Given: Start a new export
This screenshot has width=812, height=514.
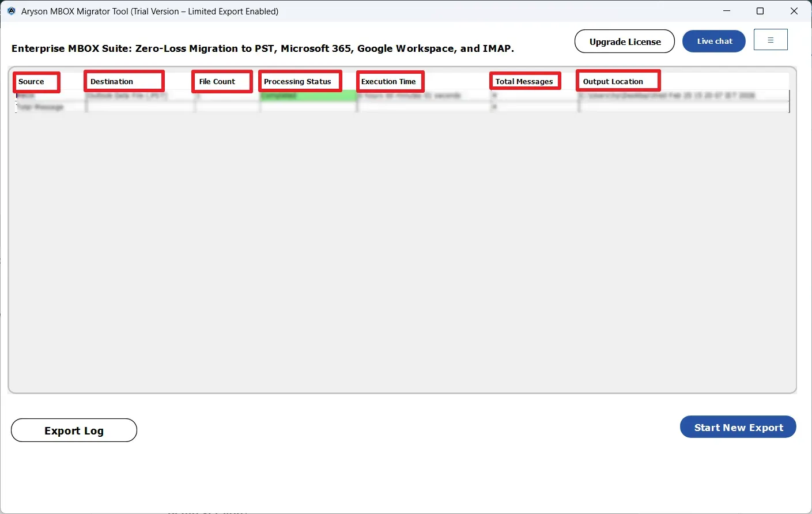Looking at the screenshot, I should click(x=738, y=427).
